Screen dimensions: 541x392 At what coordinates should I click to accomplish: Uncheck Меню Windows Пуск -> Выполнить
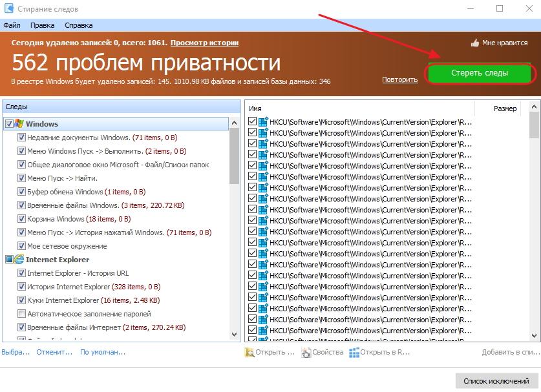coord(21,151)
